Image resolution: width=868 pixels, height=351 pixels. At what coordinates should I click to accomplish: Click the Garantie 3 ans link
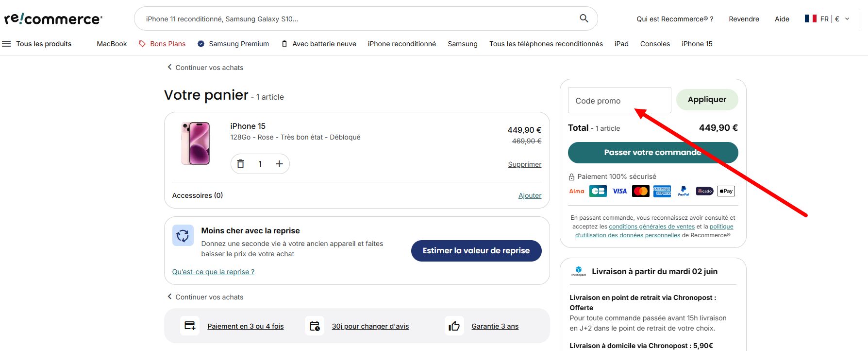[x=495, y=326]
